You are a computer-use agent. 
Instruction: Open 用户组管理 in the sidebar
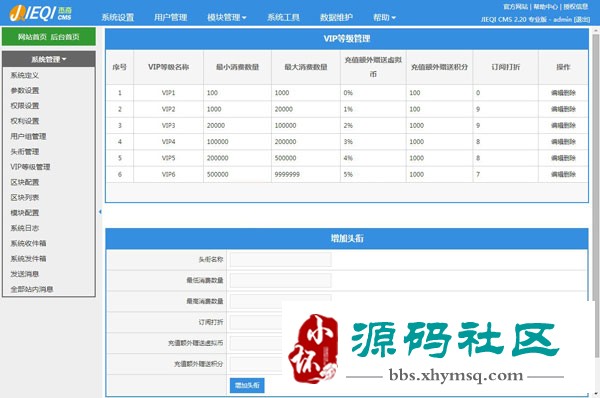click(x=28, y=137)
